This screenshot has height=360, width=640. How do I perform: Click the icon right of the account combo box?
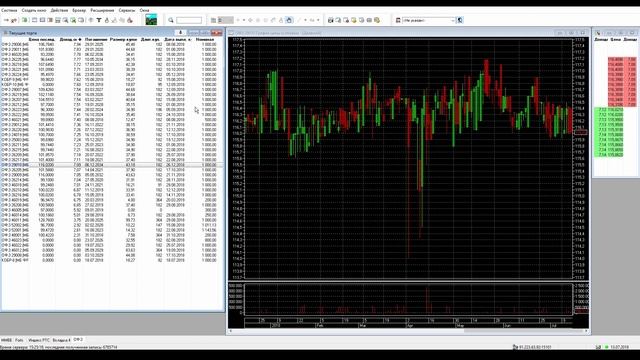460,20
